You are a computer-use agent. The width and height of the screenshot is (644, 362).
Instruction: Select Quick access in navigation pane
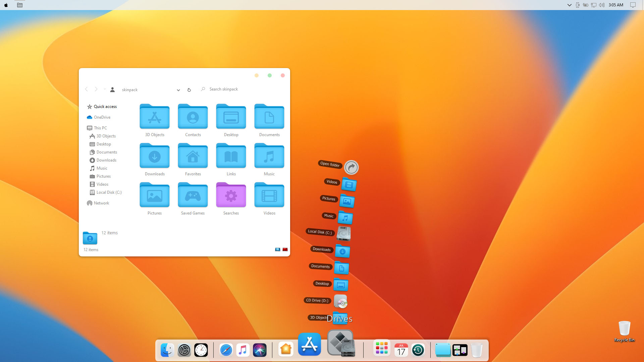pos(105,107)
